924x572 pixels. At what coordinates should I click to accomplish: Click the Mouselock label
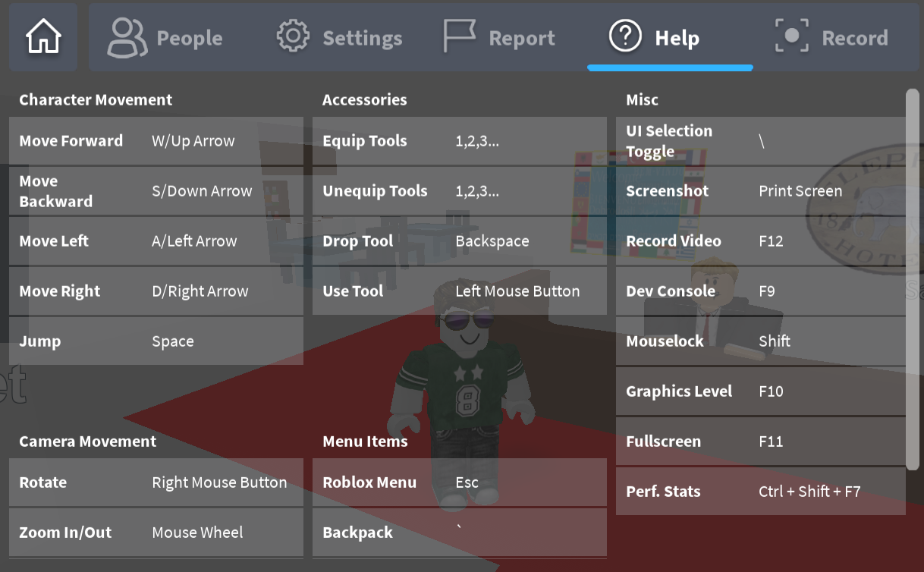pyautogui.click(x=665, y=341)
